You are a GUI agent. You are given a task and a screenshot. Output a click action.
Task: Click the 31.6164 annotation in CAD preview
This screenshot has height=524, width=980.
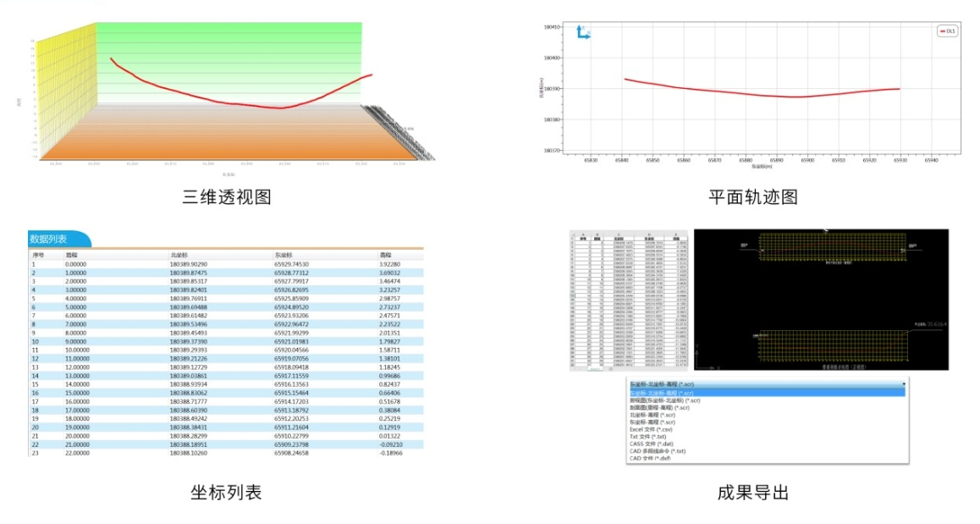click(x=937, y=324)
